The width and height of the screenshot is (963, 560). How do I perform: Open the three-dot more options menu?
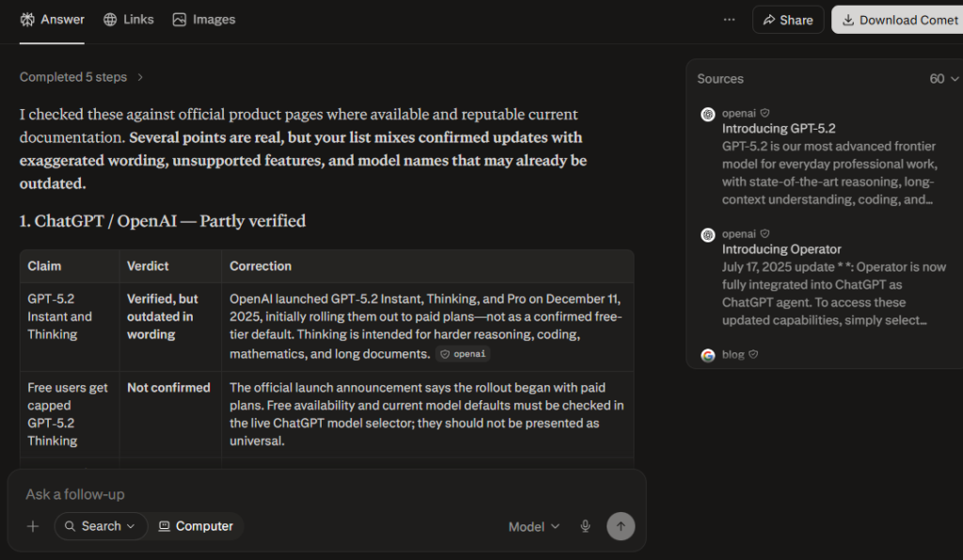pos(729,20)
